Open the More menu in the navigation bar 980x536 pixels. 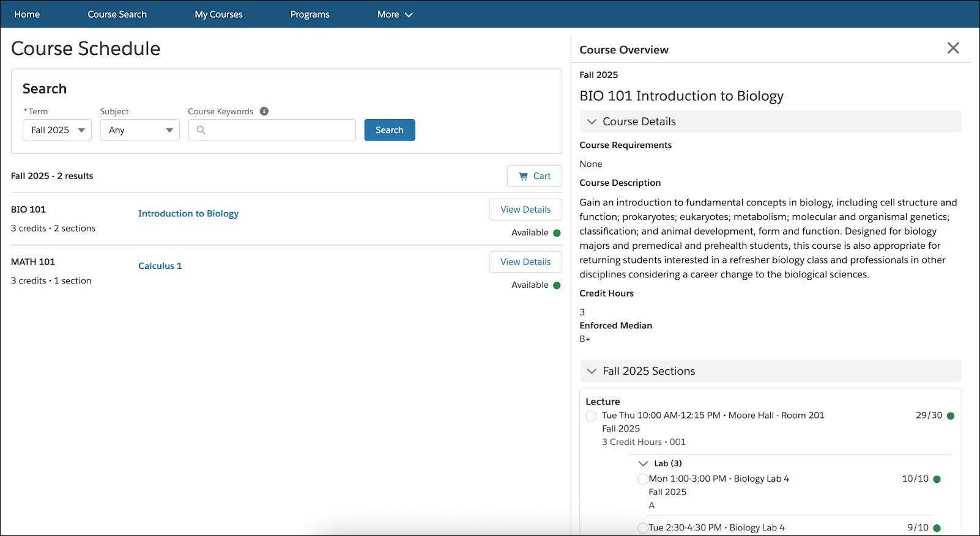[395, 15]
